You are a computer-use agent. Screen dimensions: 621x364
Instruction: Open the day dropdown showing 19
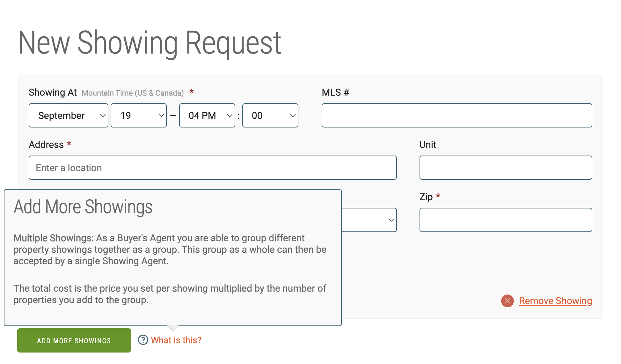coord(139,115)
